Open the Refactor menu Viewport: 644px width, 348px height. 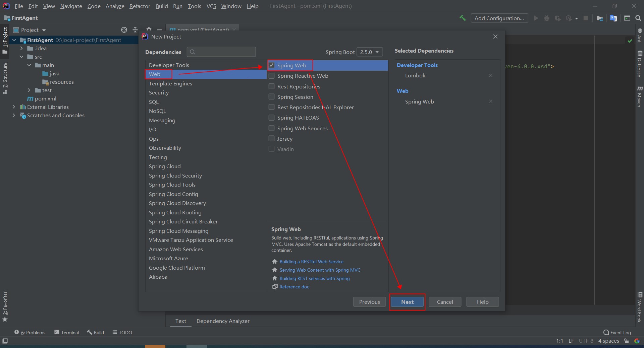[140, 6]
